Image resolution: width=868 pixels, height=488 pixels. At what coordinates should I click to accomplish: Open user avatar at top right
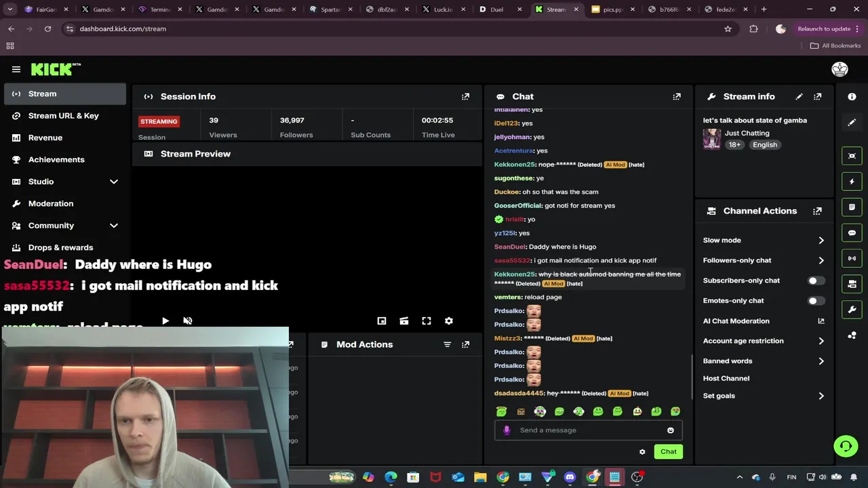pos(840,69)
